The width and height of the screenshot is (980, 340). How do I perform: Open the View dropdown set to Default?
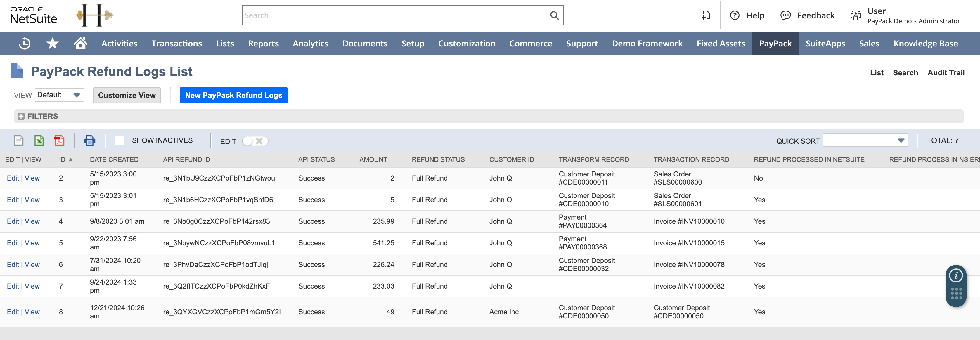coord(59,95)
